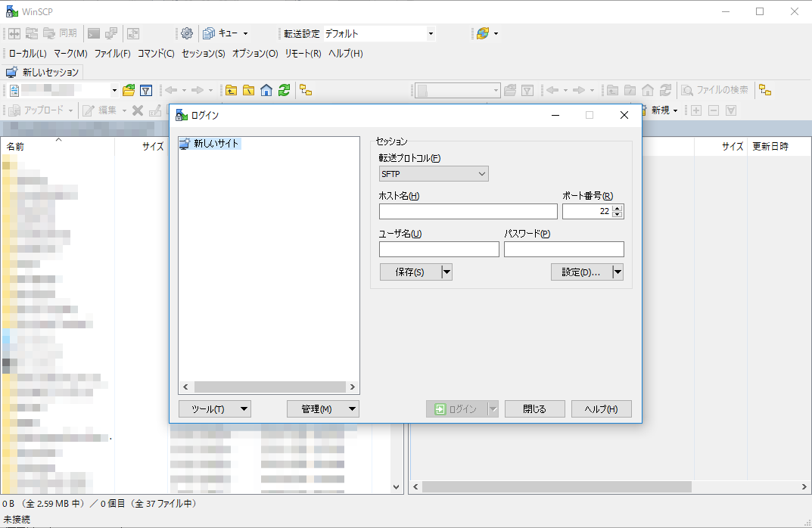Click the アップロード upload button

click(x=36, y=110)
